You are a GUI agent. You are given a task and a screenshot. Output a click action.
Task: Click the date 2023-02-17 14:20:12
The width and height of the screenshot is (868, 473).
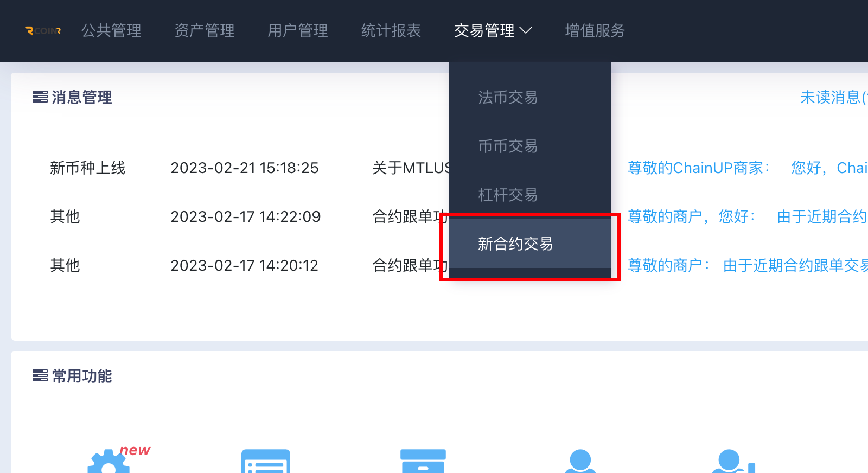(x=245, y=265)
